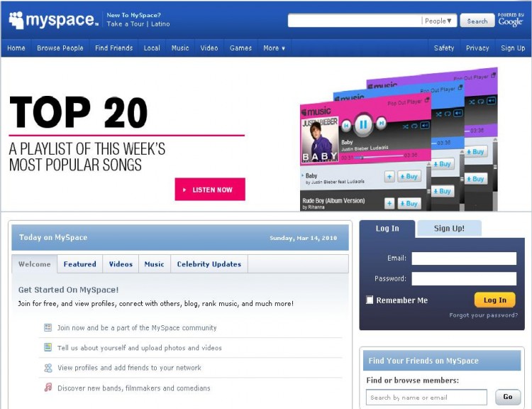Screen dimensions: 532x409
Task: Buy the song Baby by Justin Bieber
Action: (409, 176)
